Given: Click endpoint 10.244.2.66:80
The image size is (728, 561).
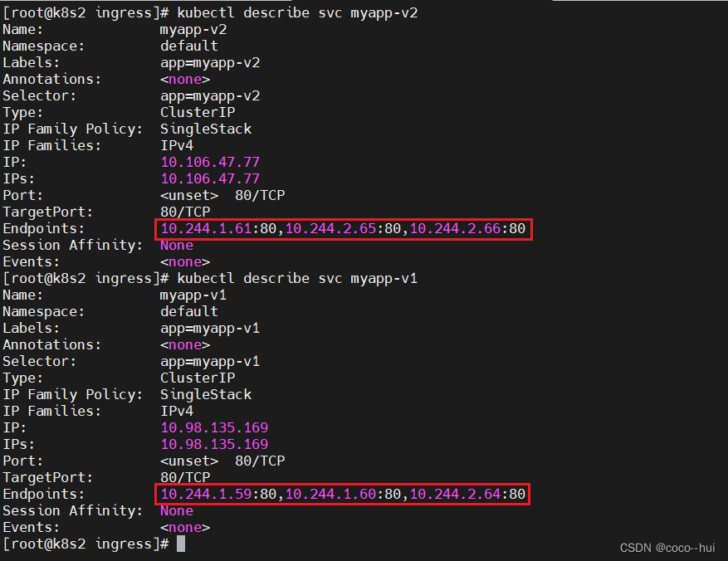Looking at the screenshot, I should tap(467, 229).
